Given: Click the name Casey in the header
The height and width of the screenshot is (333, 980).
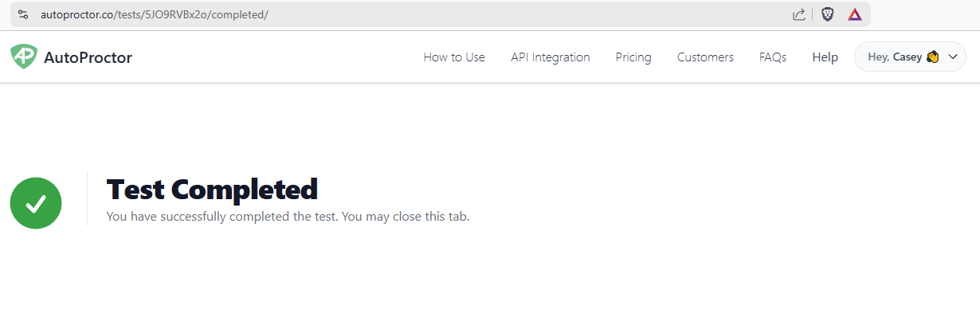Looking at the screenshot, I should click(907, 57).
